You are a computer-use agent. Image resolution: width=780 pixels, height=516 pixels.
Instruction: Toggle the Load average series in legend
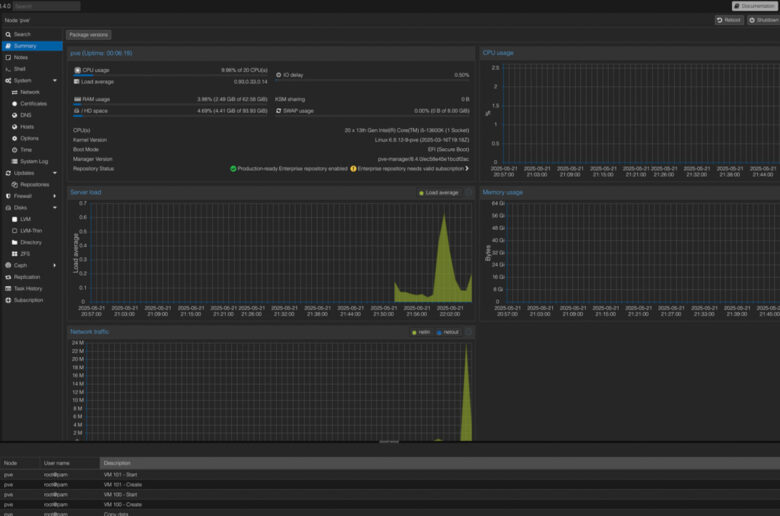tap(441, 192)
